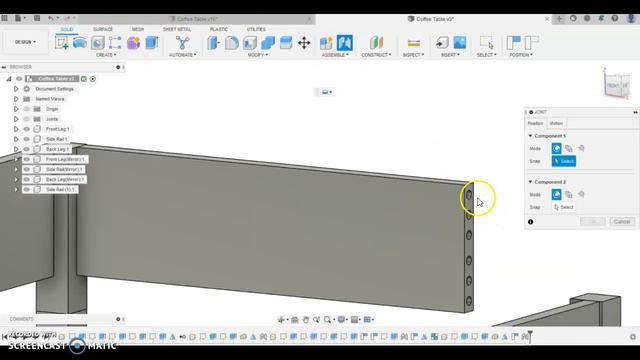This screenshot has height=360, width=640.
Task: Activate the Move/Copy arrows tool
Action: 304,42
